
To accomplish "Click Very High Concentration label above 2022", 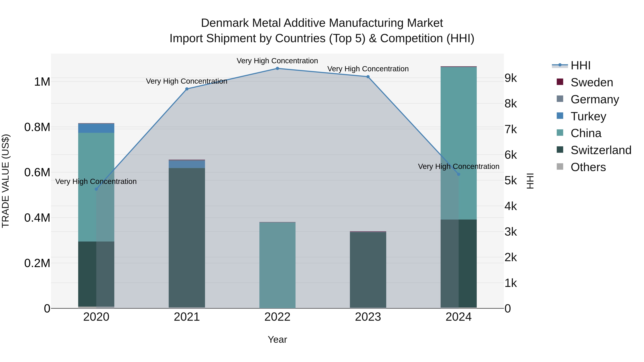I will (277, 61).
